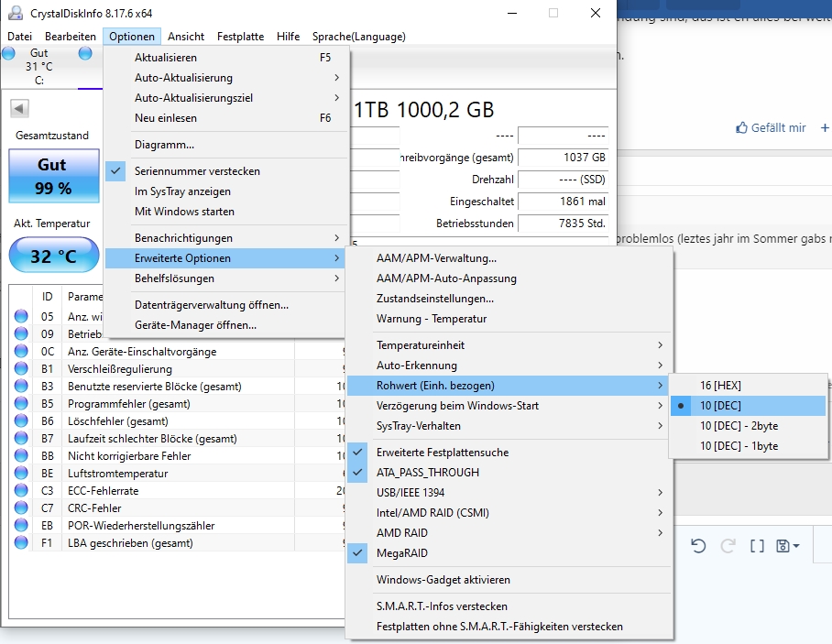Expand Temperatureinheit submenu

point(509,344)
